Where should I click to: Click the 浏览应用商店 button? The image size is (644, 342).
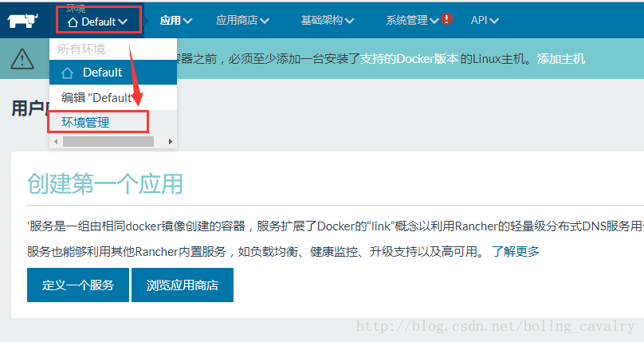coord(183,285)
